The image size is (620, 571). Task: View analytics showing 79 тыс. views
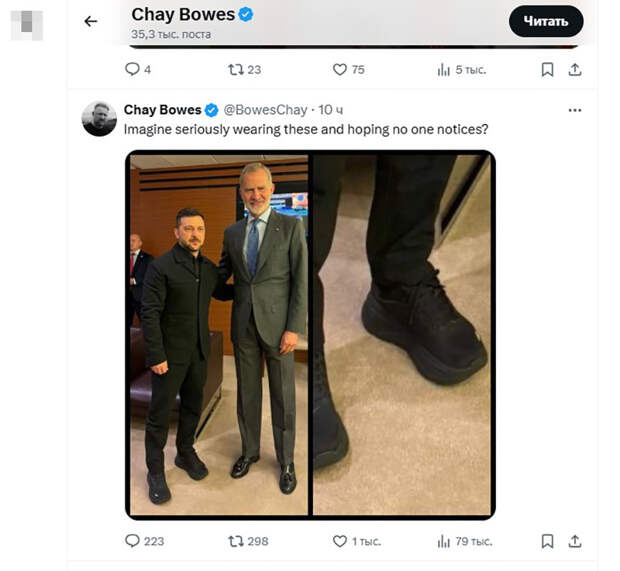click(x=445, y=541)
